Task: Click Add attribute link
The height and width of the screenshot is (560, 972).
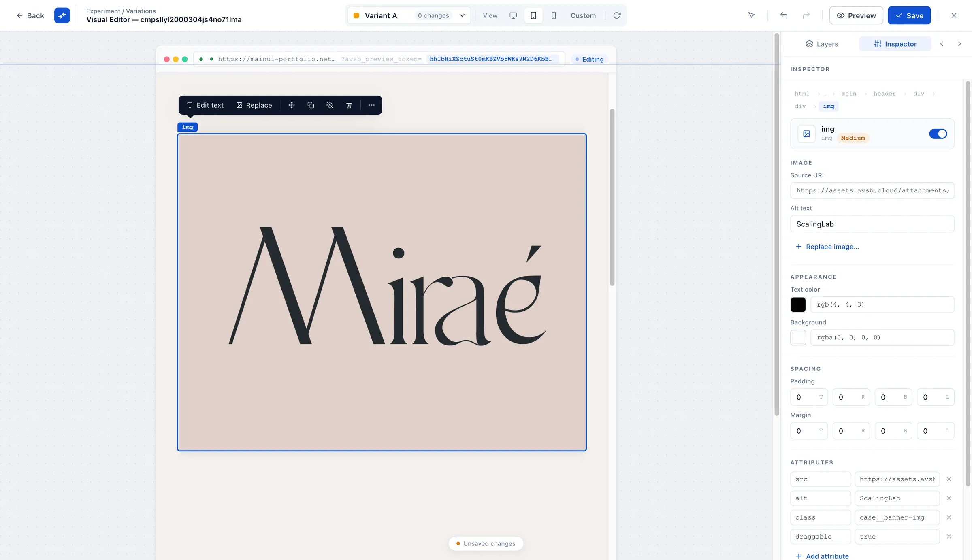Action: pyautogui.click(x=822, y=556)
